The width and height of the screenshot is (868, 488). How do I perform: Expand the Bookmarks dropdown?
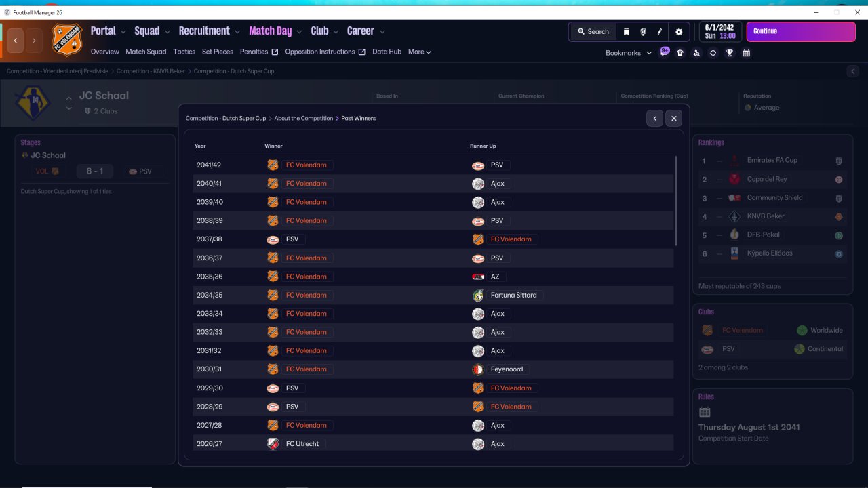(629, 53)
